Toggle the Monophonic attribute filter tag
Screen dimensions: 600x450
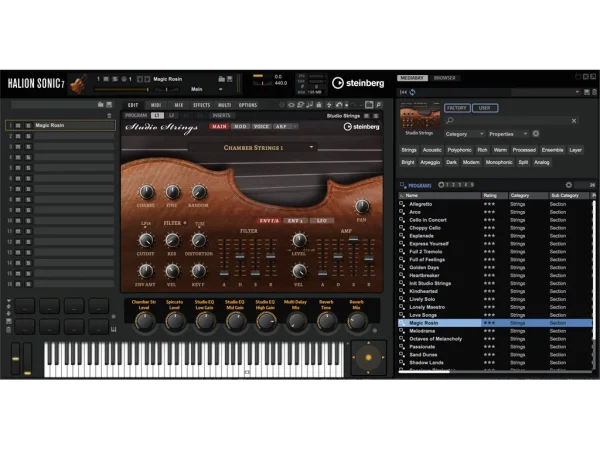pos(500,161)
